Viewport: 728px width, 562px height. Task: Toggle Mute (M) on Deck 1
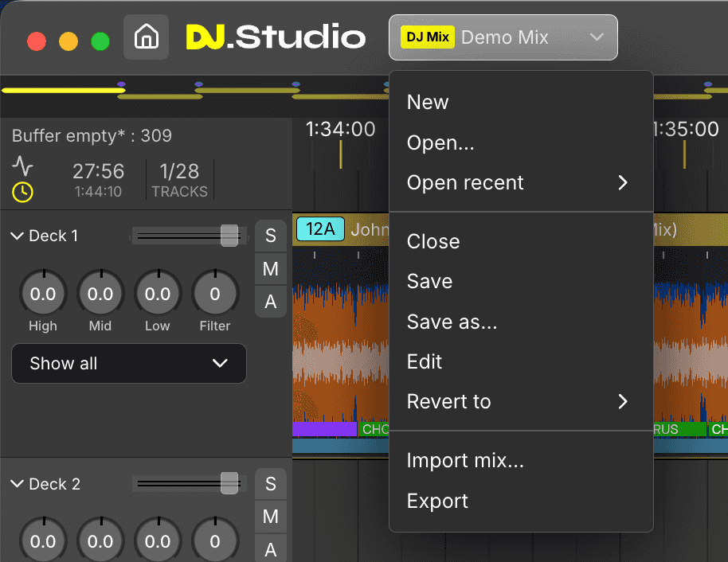(x=271, y=269)
